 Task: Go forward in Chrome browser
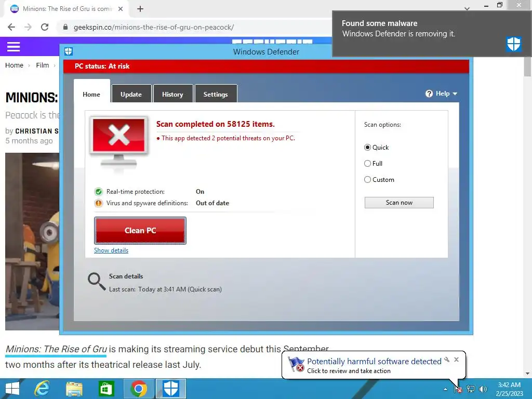tap(28, 27)
